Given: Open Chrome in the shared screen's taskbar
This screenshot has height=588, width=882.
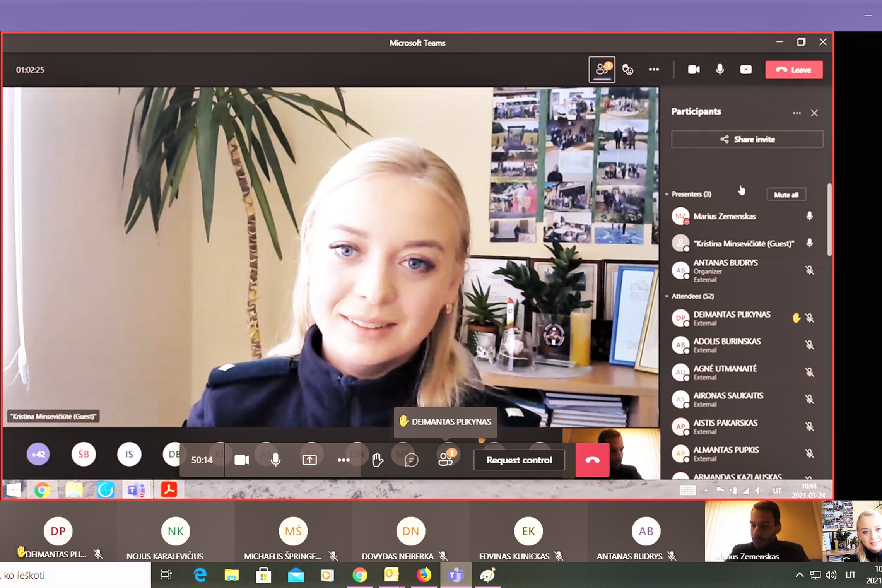Looking at the screenshot, I should 42,490.
